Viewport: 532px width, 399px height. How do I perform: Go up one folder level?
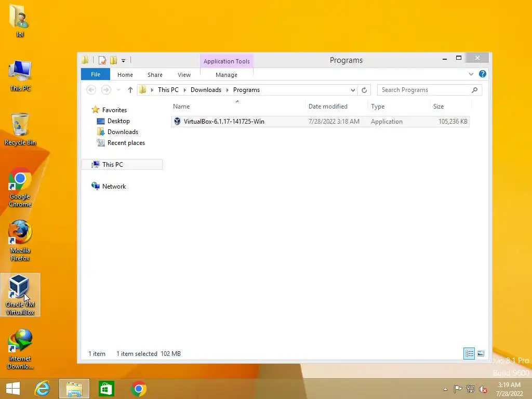click(130, 90)
